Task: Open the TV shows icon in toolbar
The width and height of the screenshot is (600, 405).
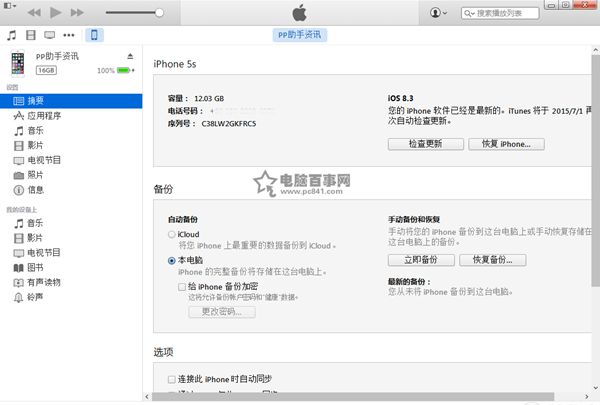Action: click(50, 35)
